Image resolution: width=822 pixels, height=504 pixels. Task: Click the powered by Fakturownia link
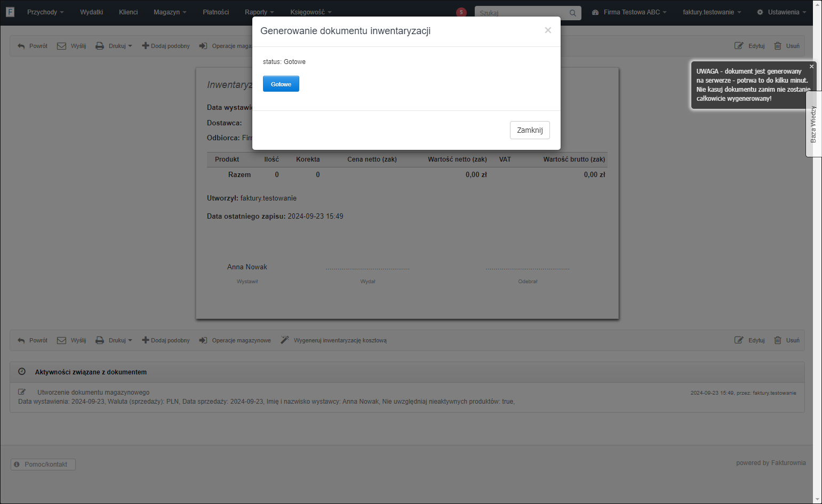point(771,463)
